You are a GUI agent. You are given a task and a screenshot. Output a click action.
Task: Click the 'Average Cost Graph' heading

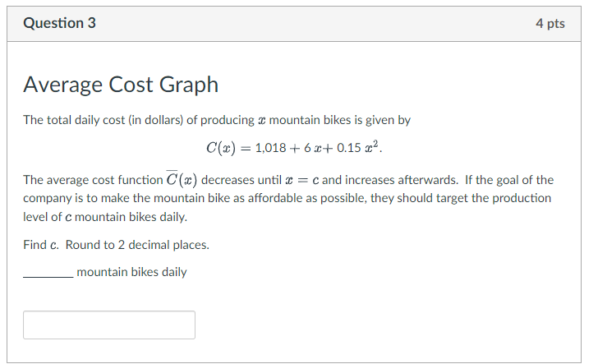tap(121, 85)
